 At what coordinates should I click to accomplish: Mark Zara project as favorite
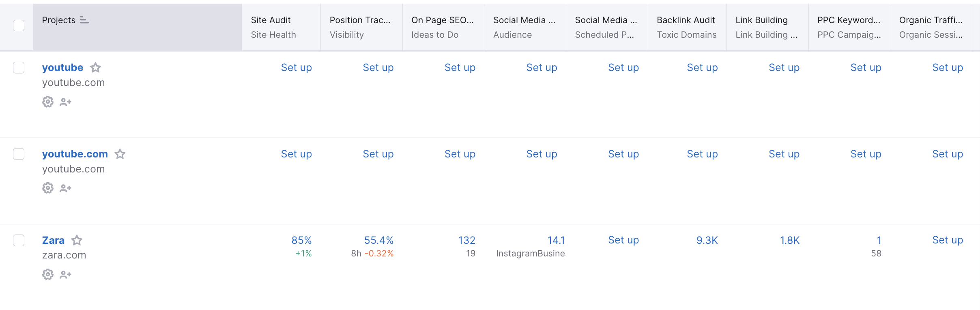[x=77, y=241]
